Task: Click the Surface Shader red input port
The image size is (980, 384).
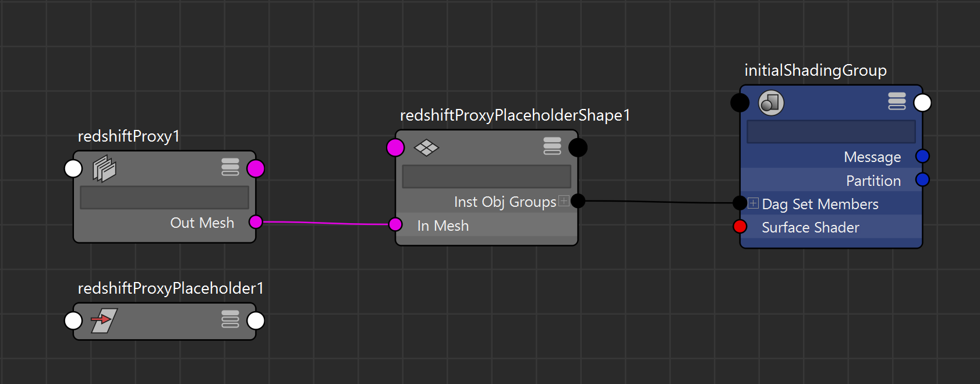Action: click(x=740, y=227)
